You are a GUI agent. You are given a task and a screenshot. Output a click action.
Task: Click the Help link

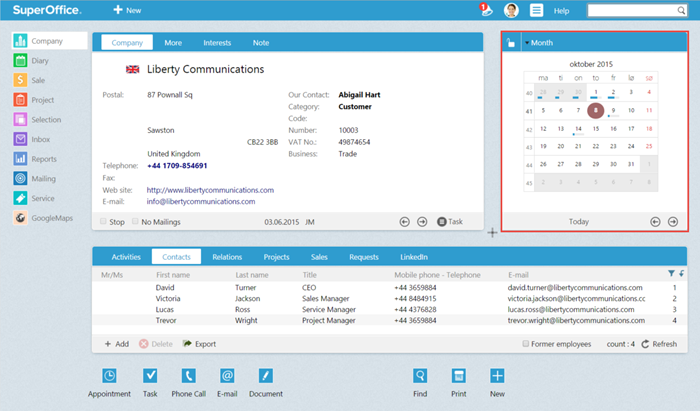tap(562, 11)
